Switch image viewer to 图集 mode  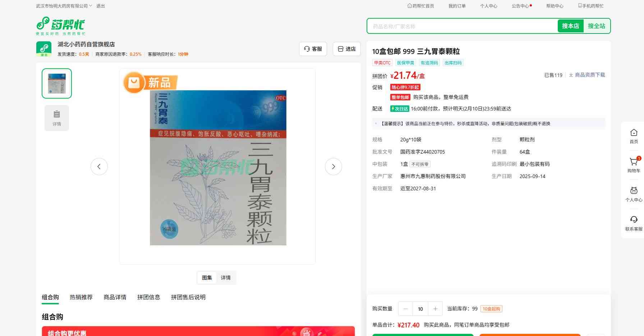[x=207, y=278]
